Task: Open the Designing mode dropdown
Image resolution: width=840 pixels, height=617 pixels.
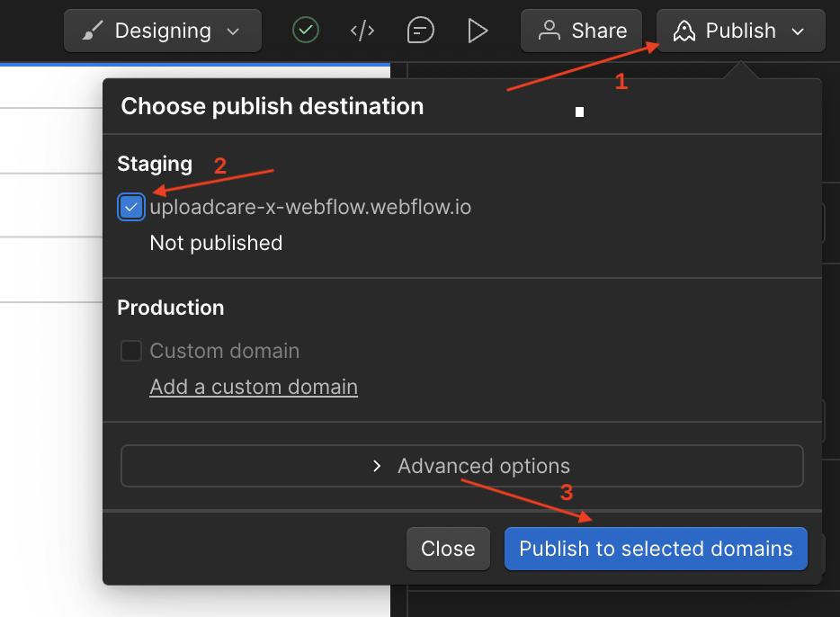Action: [x=231, y=30]
